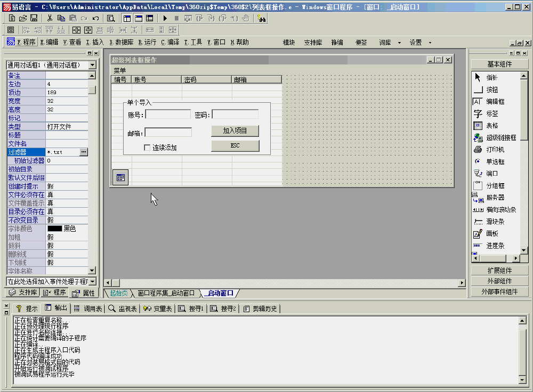Open the C.编译 menu
The image size is (533, 392).
click(x=170, y=42)
